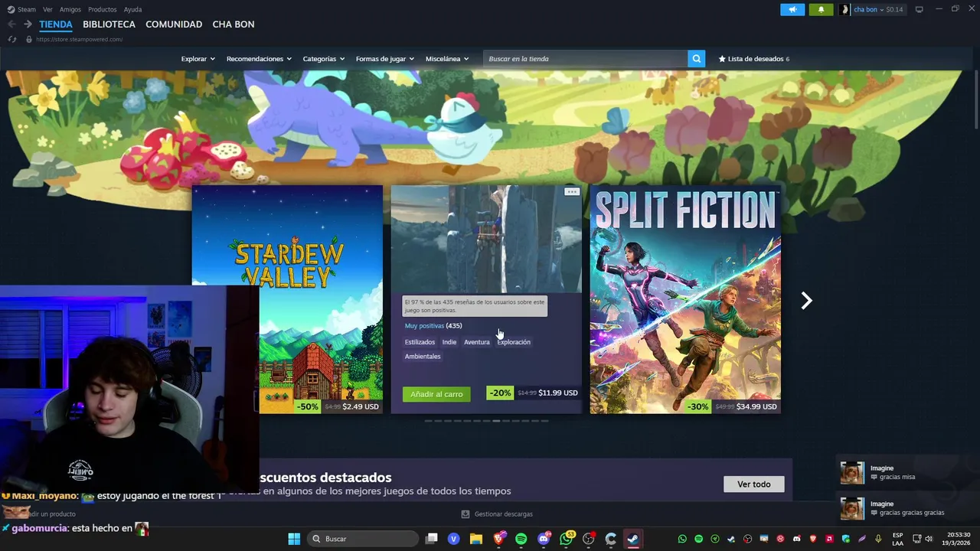Open the Windows Start menu
The image size is (980, 551).
294,539
